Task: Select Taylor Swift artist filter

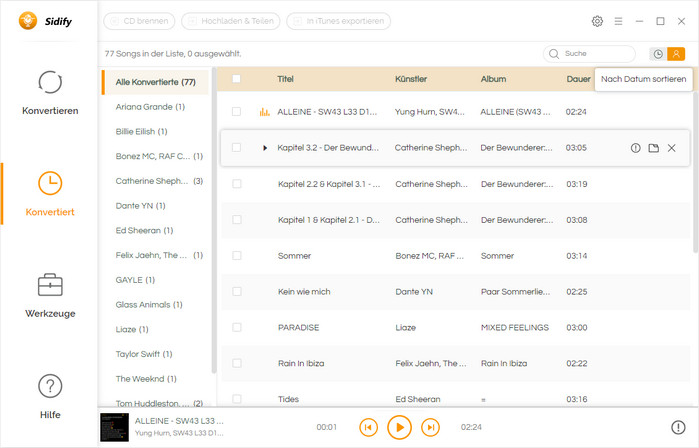Action: 144,354
